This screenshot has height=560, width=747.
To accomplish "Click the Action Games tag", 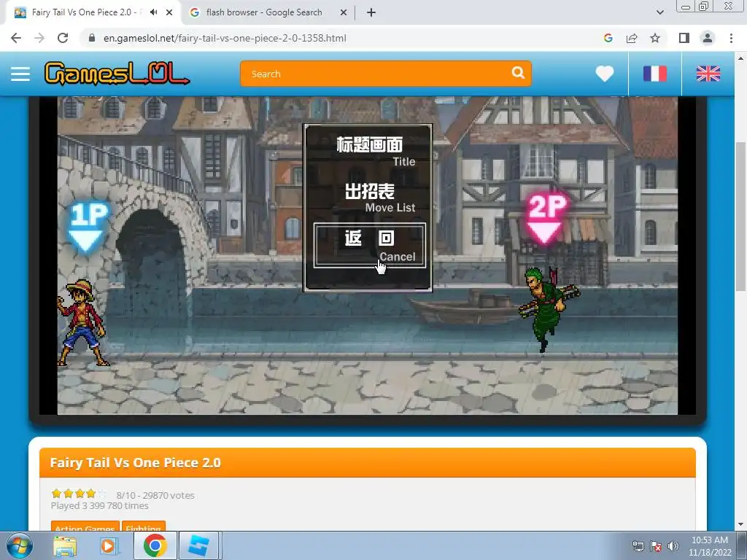I will click(x=85, y=526).
